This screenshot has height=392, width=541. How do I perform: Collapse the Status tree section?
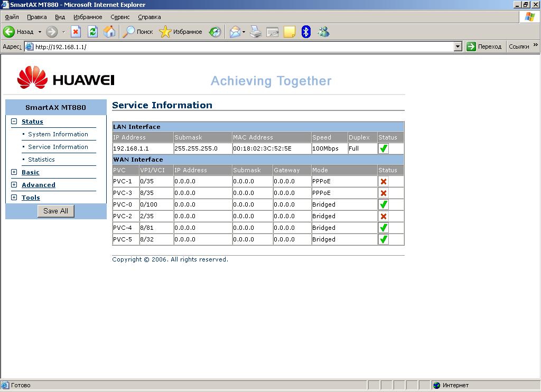coord(14,122)
